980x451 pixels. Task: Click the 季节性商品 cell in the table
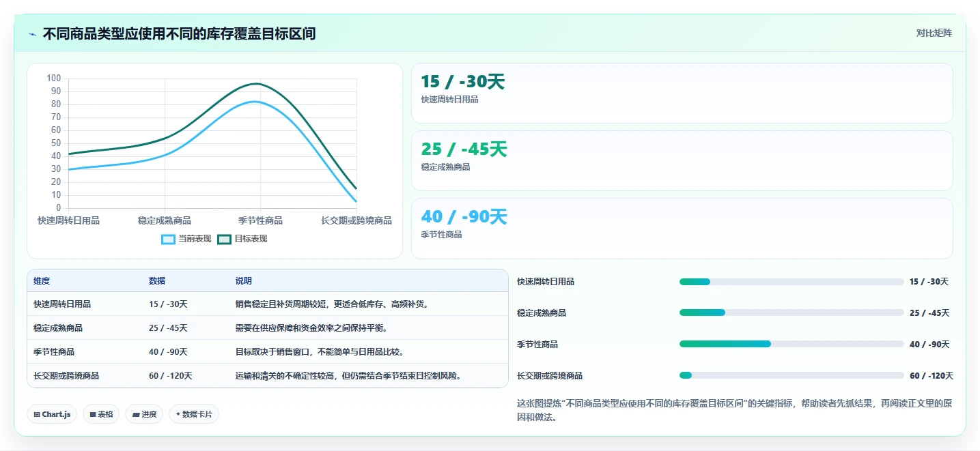point(54,352)
